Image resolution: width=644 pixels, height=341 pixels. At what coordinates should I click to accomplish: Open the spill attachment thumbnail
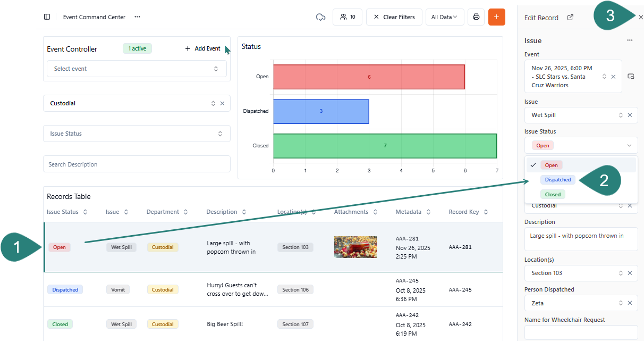click(355, 247)
